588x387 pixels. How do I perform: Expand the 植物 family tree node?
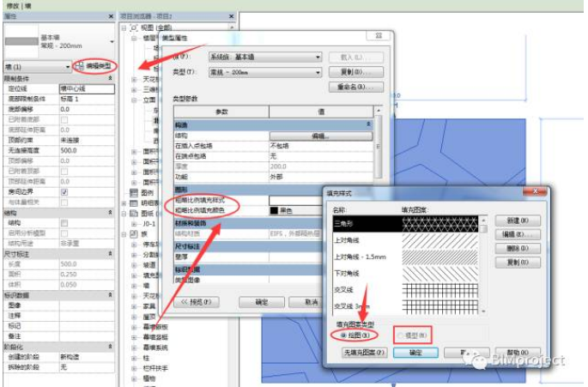134,378
